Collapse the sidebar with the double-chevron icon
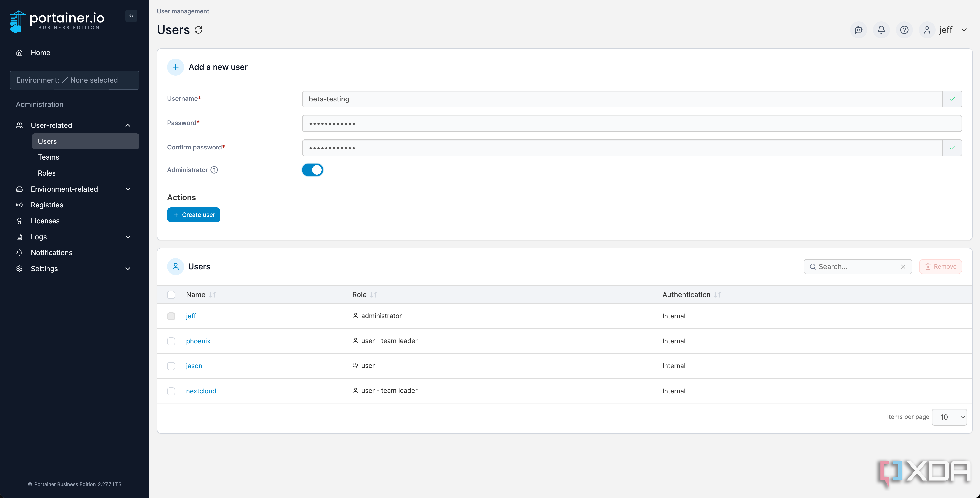 click(x=131, y=16)
